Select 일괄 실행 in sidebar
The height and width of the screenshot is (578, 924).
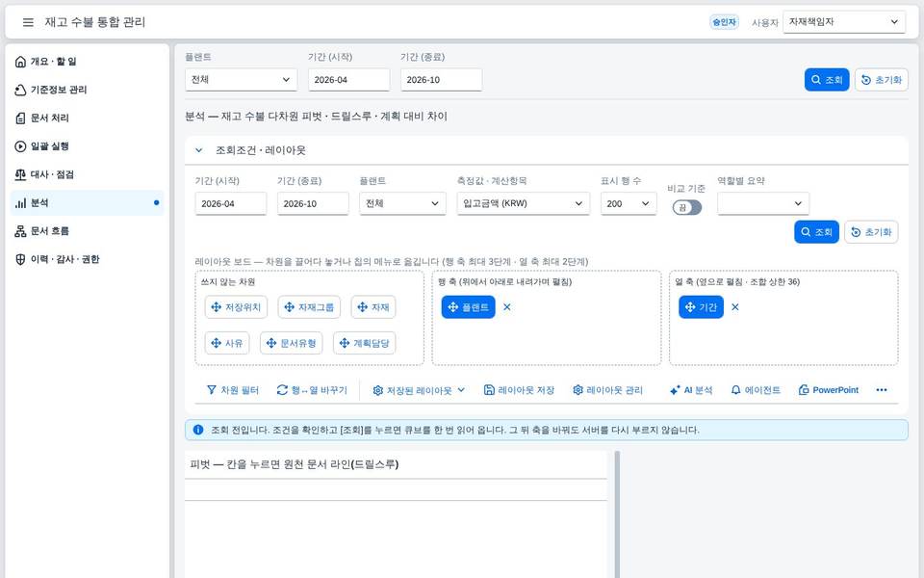pos(88,146)
